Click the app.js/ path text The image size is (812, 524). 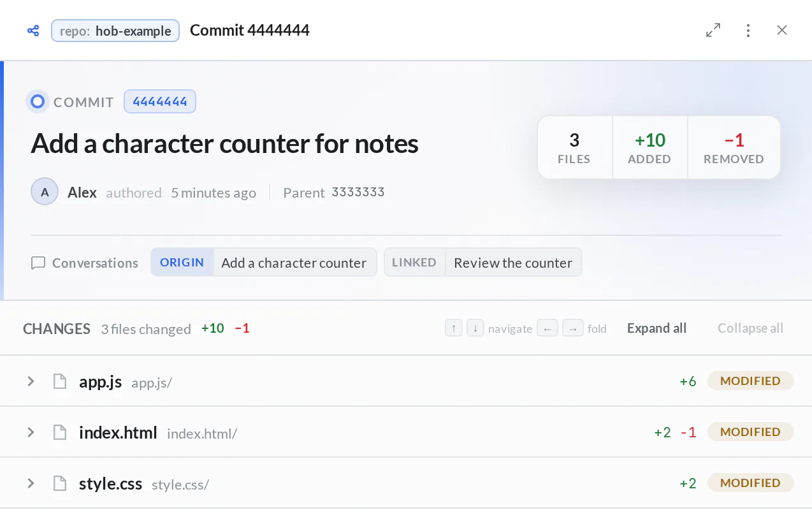(152, 382)
